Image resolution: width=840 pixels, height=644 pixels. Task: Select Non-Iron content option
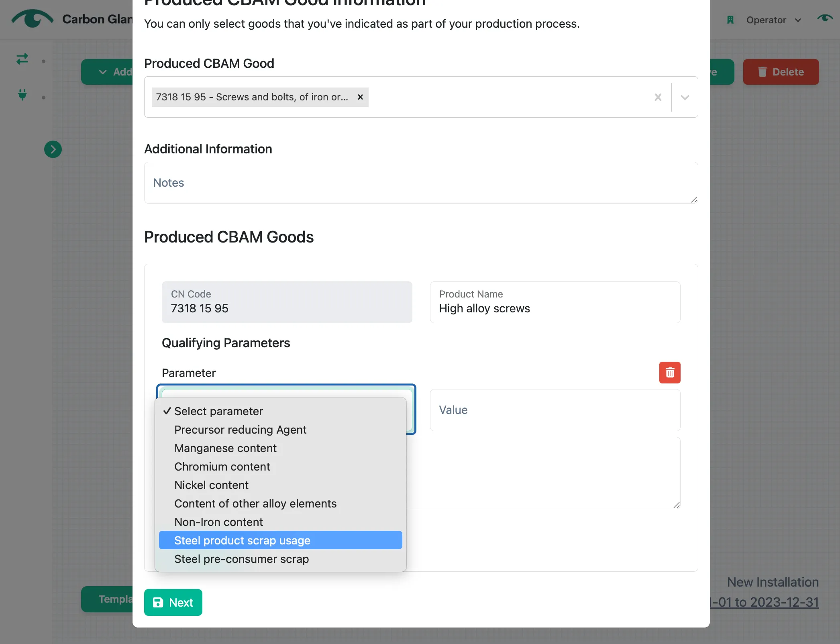tap(280, 522)
